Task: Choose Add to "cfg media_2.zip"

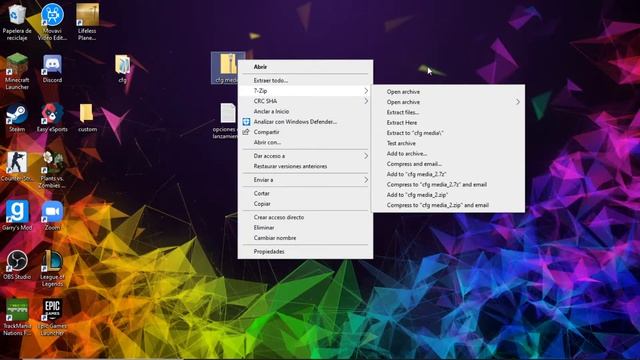Action: tap(448, 195)
